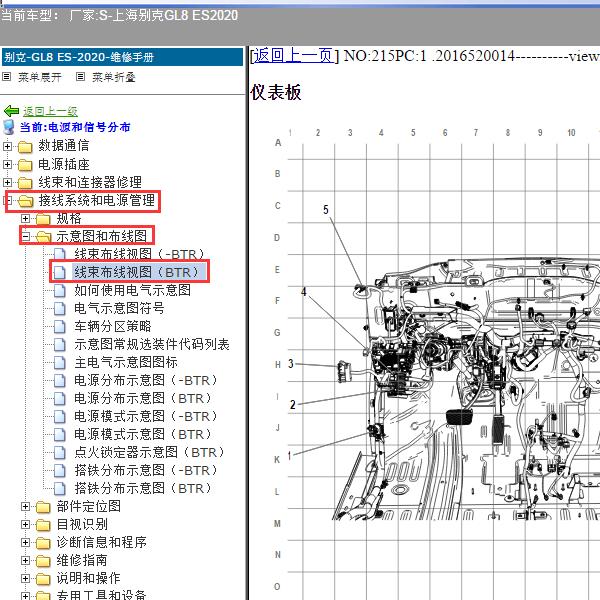
Task: Click the folder icon for 维修指南
Action: (43, 561)
